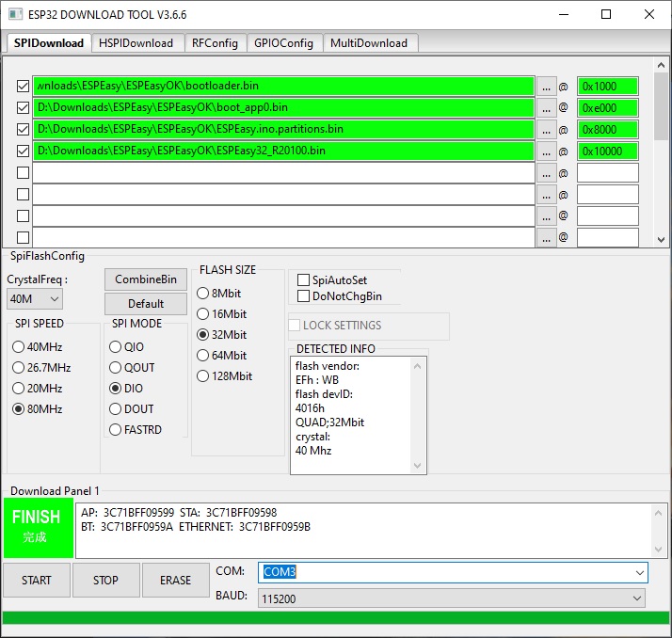Click the browse button for bootloader.bin row

pyautogui.click(x=547, y=87)
